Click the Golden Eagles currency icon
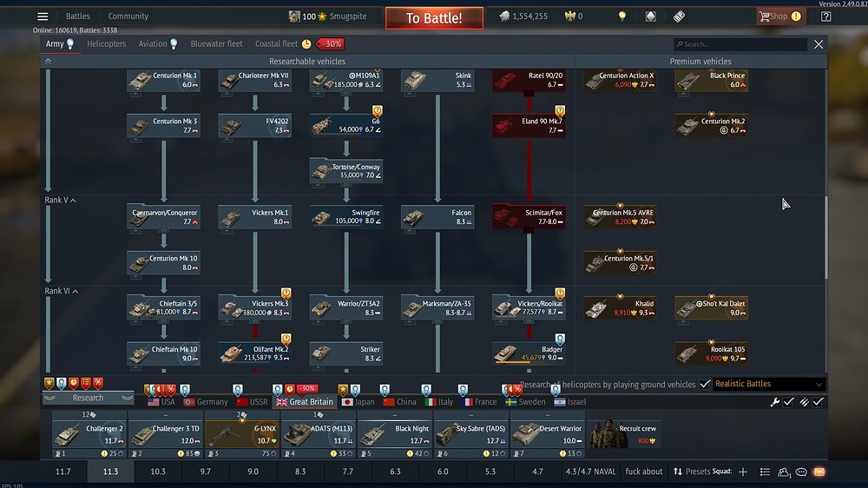 [570, 16]
